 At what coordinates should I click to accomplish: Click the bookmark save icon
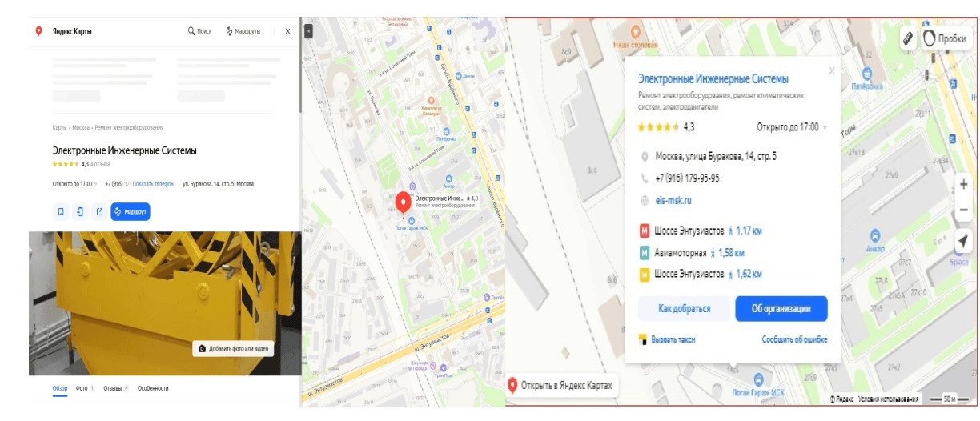(x=61, y=212)
